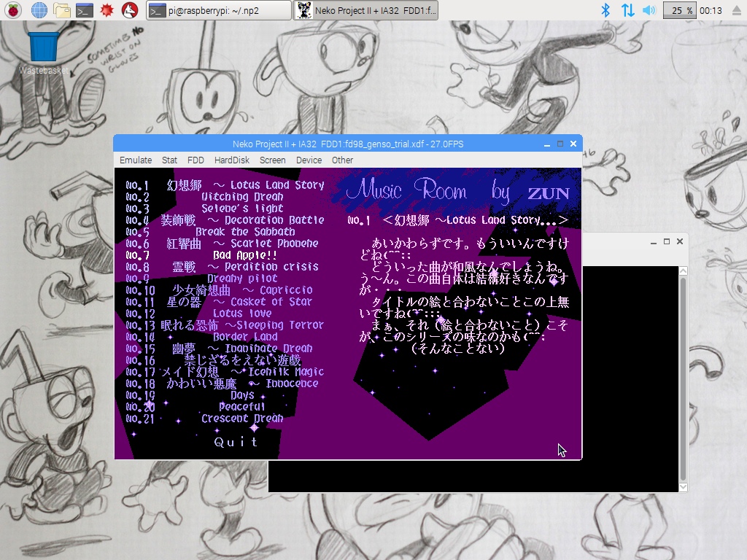Select track No.21 Crescent Dream
The width and height of the screenshot is (747, 560).
pos(205,419)
